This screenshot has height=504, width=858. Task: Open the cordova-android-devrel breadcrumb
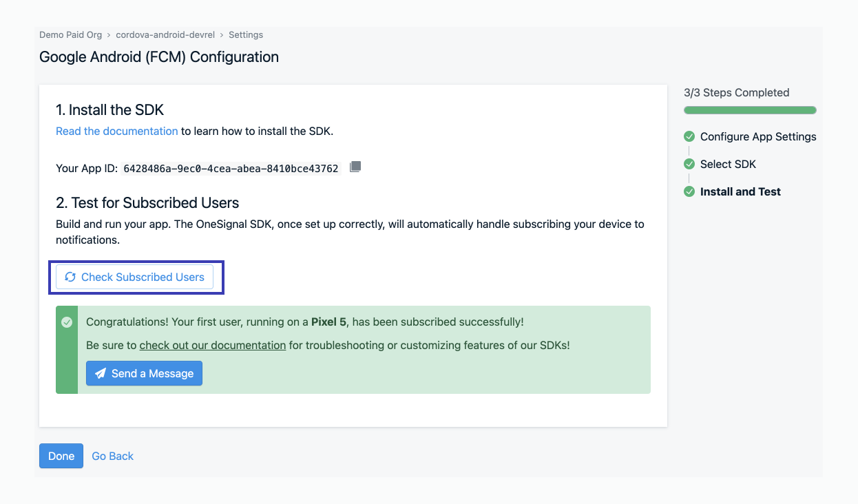tap(165, 34)
